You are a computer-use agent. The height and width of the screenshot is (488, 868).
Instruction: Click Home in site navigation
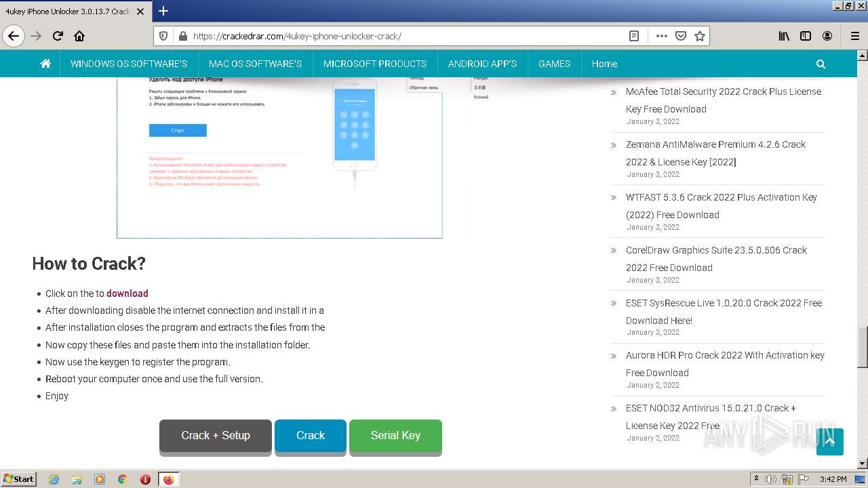tap(604, 64)
